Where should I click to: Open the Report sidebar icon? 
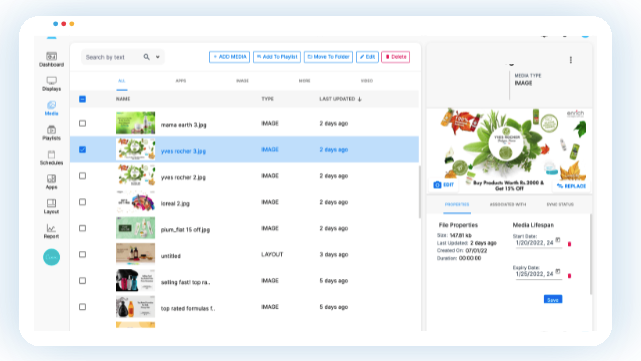click(52, 228)
